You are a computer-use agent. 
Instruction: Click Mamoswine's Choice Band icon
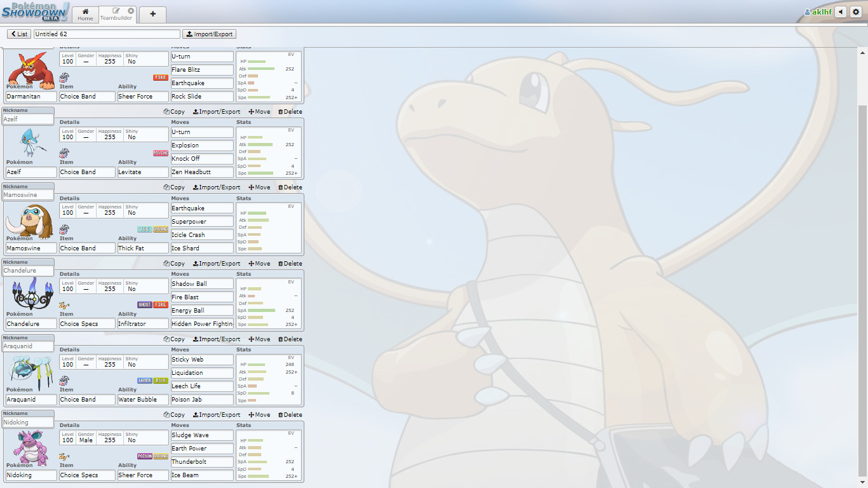[64, 229]
